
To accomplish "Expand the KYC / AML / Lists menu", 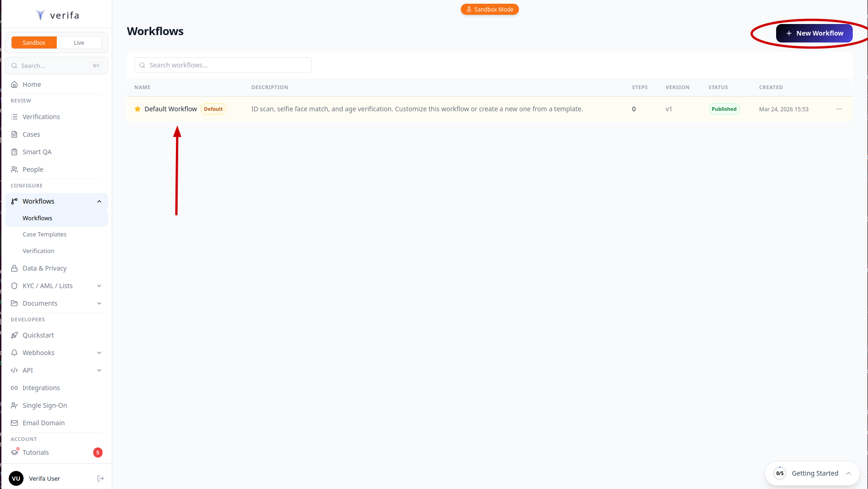I will pos(99,285).
